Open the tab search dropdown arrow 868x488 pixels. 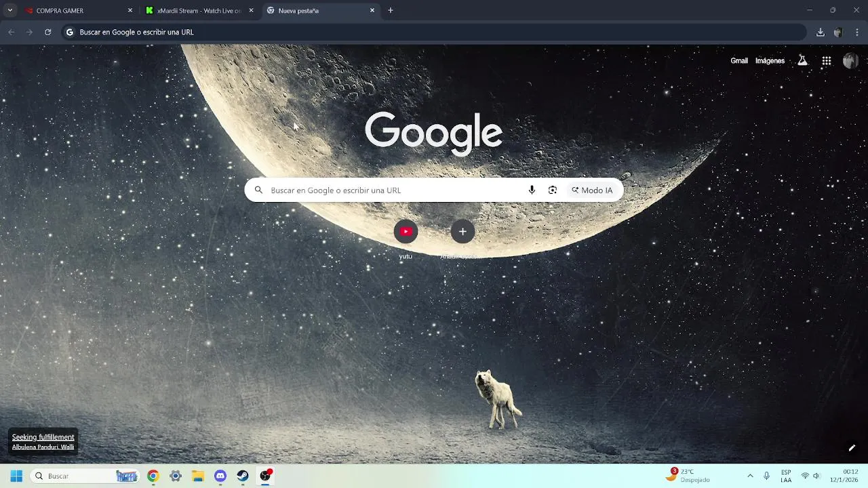pyautogui.click(x=9, y=10)
